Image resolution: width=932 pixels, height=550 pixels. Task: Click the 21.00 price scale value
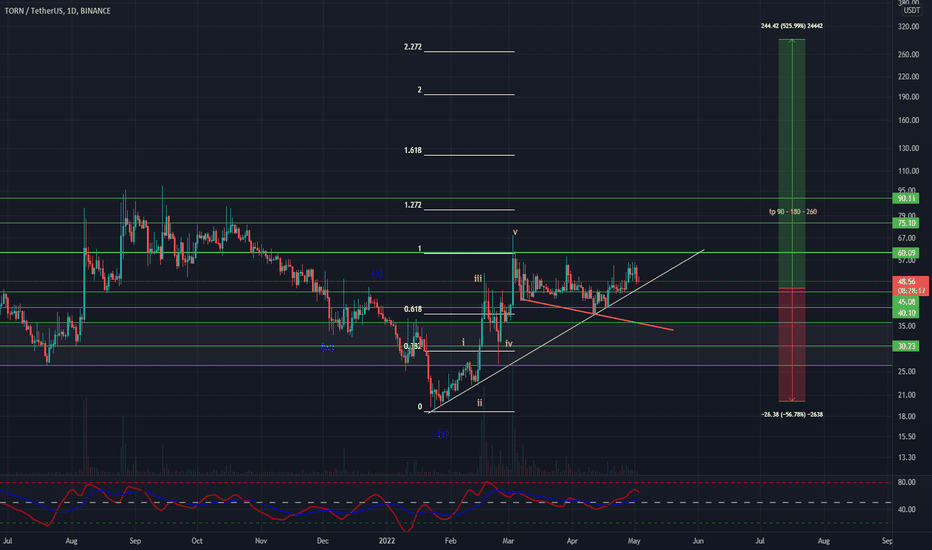(906, 395)
